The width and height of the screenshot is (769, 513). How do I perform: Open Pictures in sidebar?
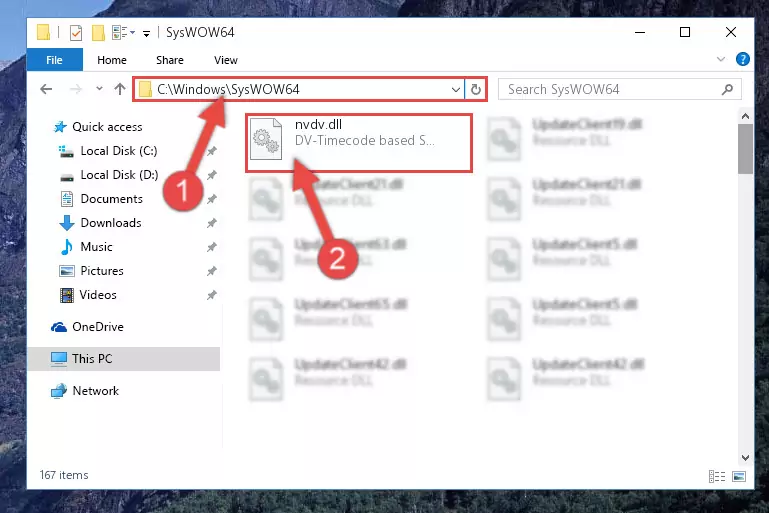pos(102,271)
